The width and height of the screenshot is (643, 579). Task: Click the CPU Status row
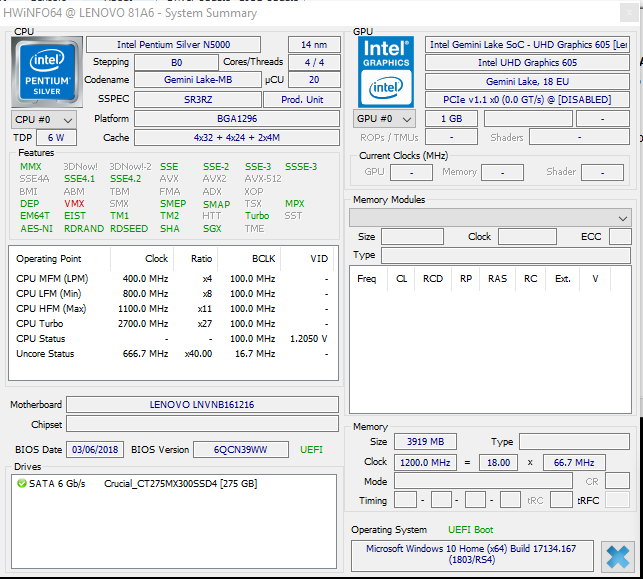coord(173,339)
